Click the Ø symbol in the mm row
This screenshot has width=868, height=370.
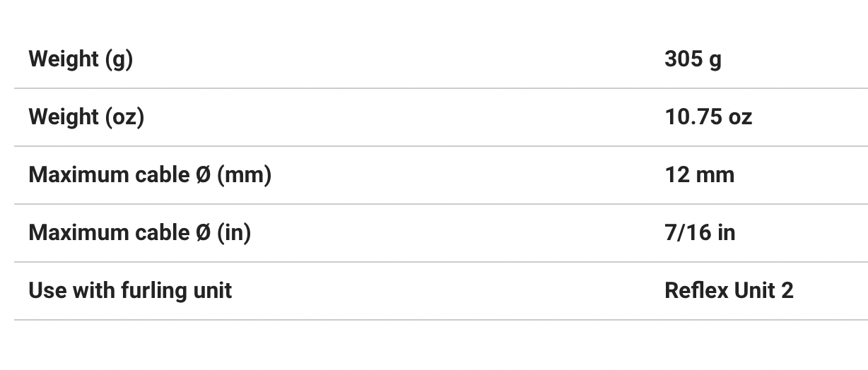click(x=203, y=175)
